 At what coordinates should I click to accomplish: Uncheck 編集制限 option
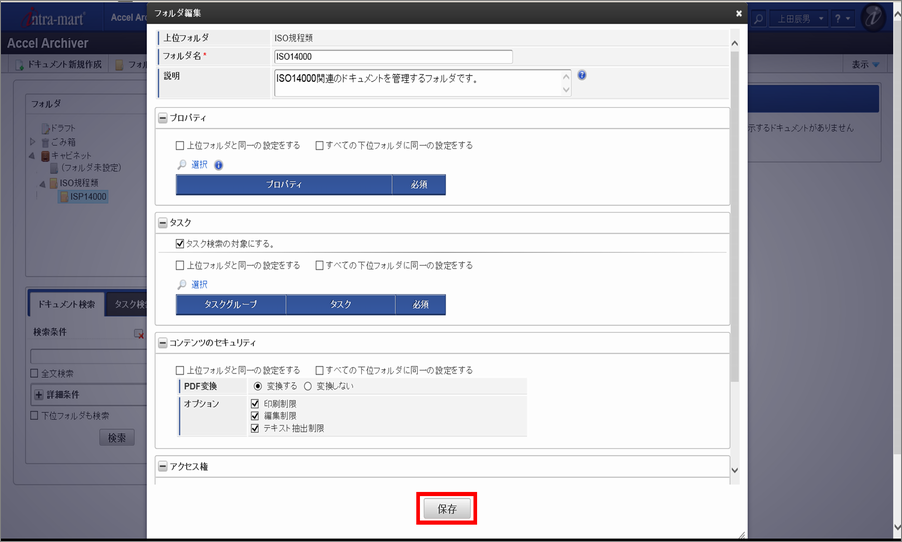click(x=255, y=415)
